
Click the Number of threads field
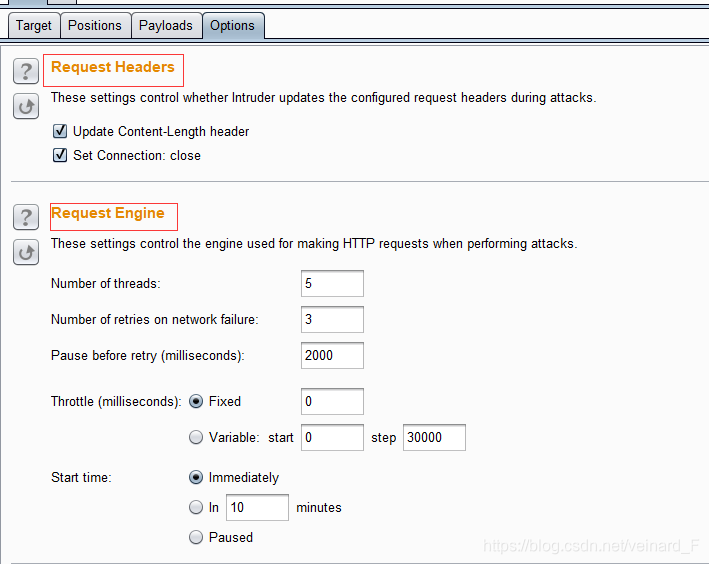pyautogui.click(x=332, y=284)
